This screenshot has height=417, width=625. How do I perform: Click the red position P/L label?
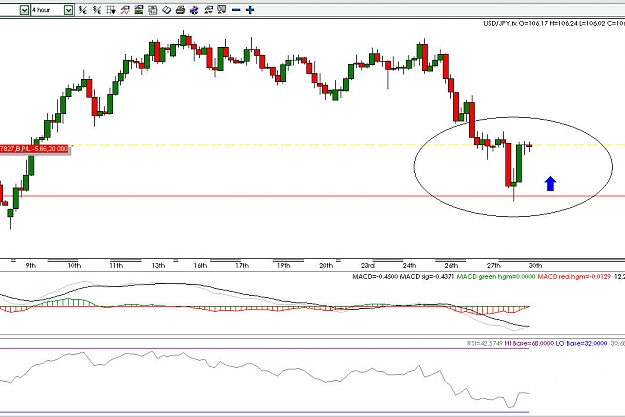point(34,149)
